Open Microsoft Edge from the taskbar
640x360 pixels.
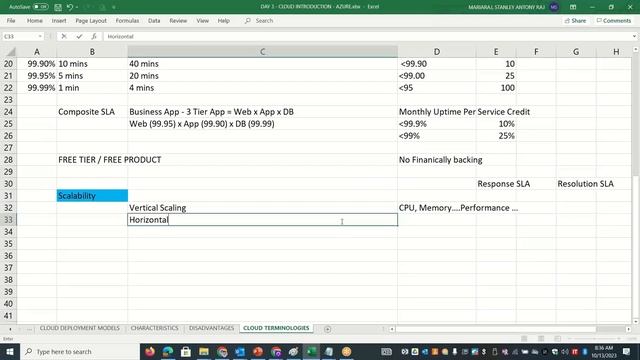click(168, 351)
